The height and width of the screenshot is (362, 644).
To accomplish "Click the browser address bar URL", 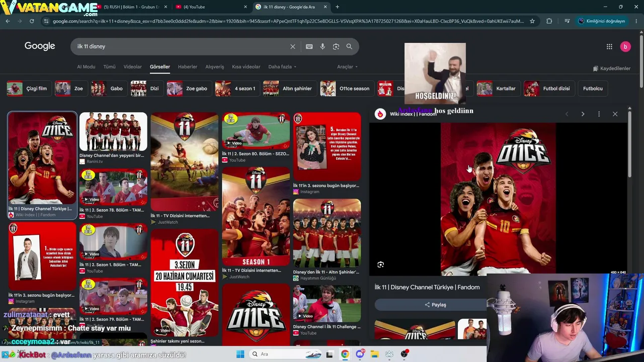I will (x=288, y=21).
